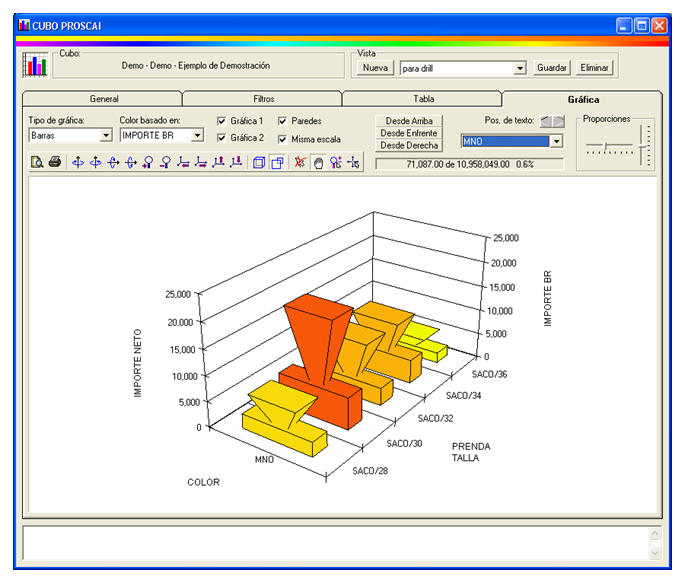Open the Color basado en dropdown
Viewport: 681px width, 580px height.
197,136
